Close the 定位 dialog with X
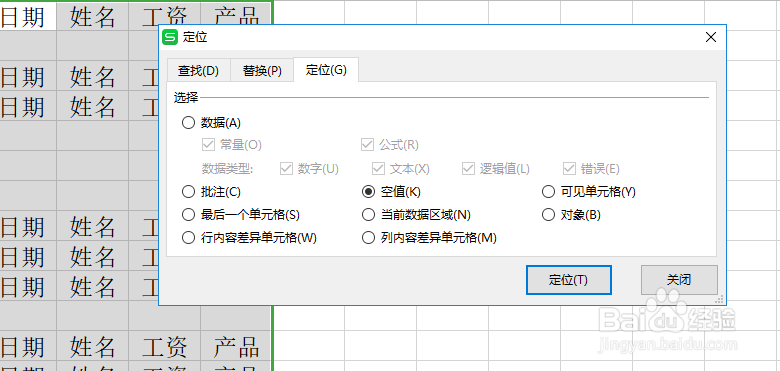Image resolution: width=780 pixels, height=371 pixels. tap(711, 37)
